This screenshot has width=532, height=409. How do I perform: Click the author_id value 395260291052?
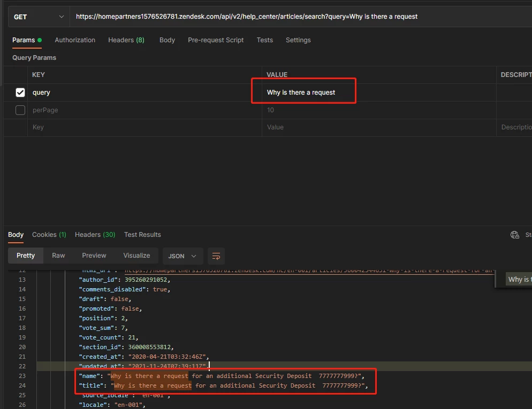point(146,280)
